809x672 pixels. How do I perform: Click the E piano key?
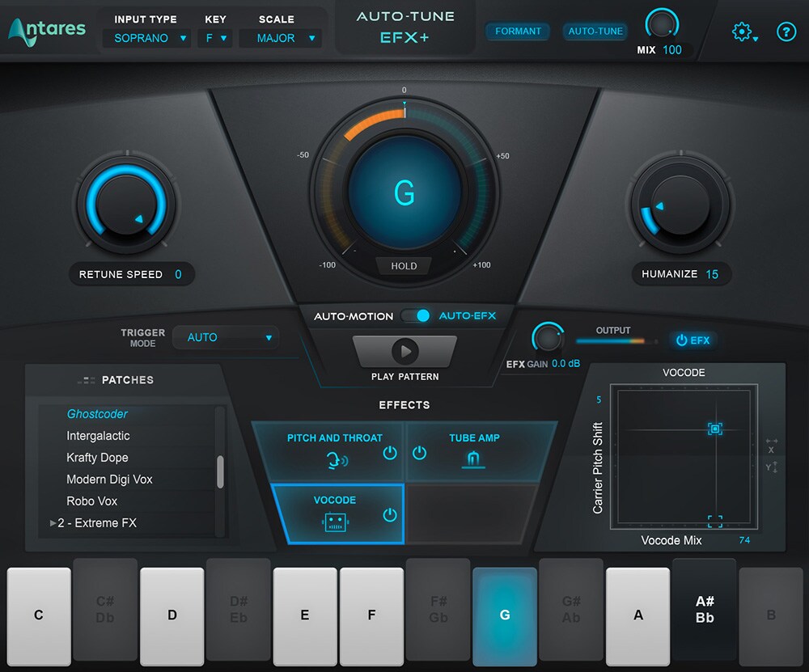[x=305, y=615]
